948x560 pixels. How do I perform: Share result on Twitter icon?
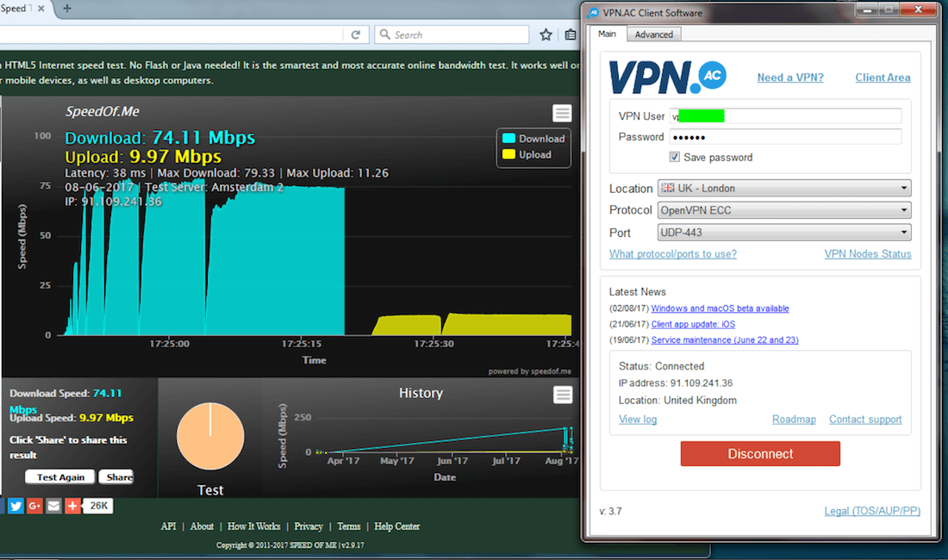[16, 506]
